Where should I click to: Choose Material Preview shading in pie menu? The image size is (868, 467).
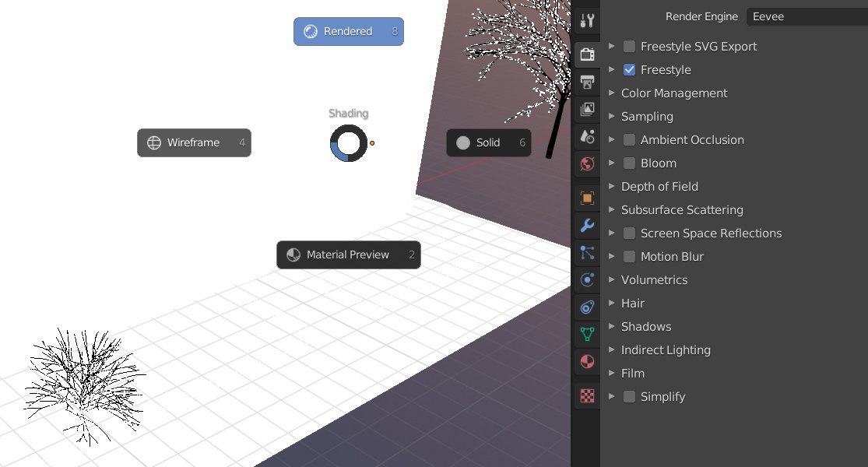click(x=349, y=255)
